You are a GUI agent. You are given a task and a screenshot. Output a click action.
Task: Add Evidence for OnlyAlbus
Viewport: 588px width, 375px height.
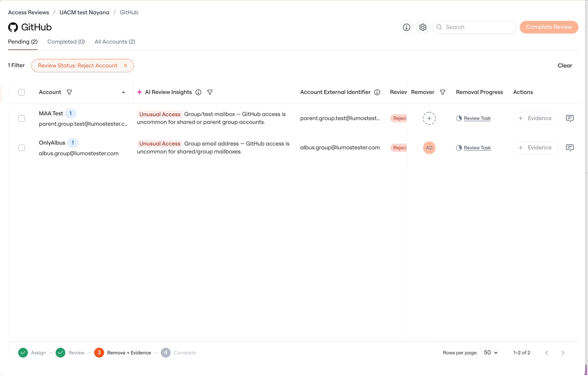click(x=535, y=148)
